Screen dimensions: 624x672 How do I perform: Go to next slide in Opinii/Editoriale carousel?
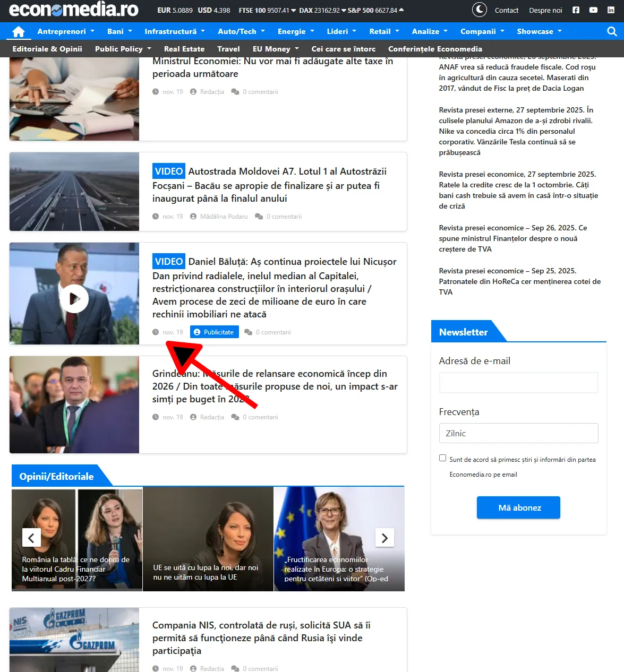coord(384,538)
